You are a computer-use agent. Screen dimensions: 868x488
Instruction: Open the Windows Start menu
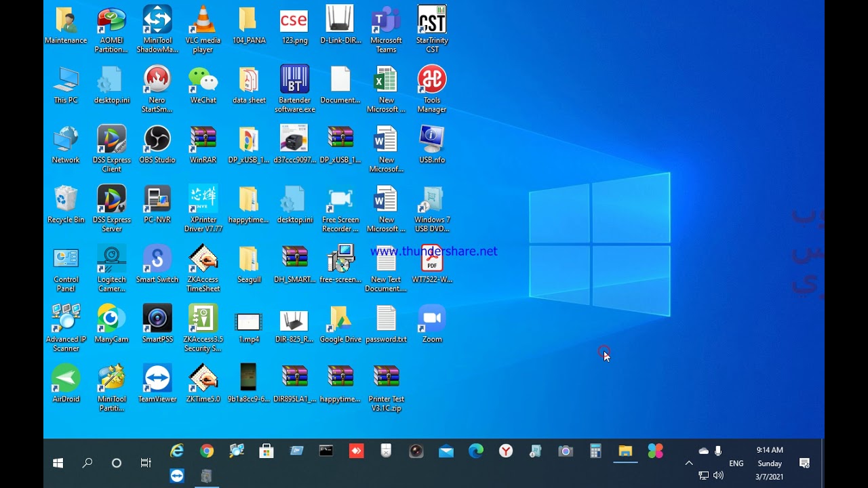(x=58, y=464)
